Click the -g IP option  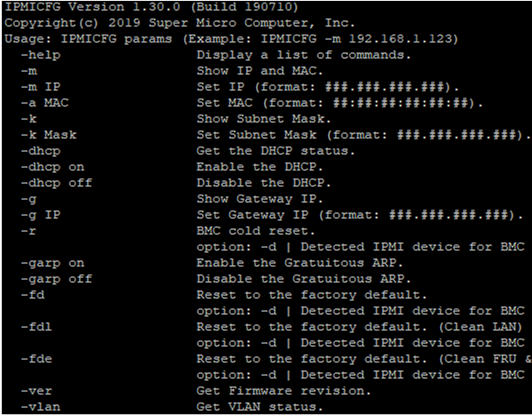(x=41, y=215)
